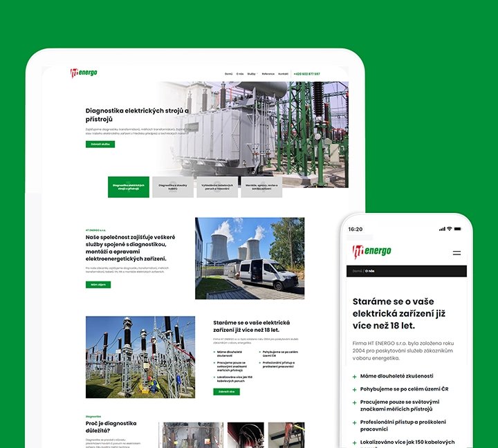Select the Diagnostika a zkoušky kabelů tab
Image resolution: width=498 pixels, height=448 pixels.
(173, 187)
